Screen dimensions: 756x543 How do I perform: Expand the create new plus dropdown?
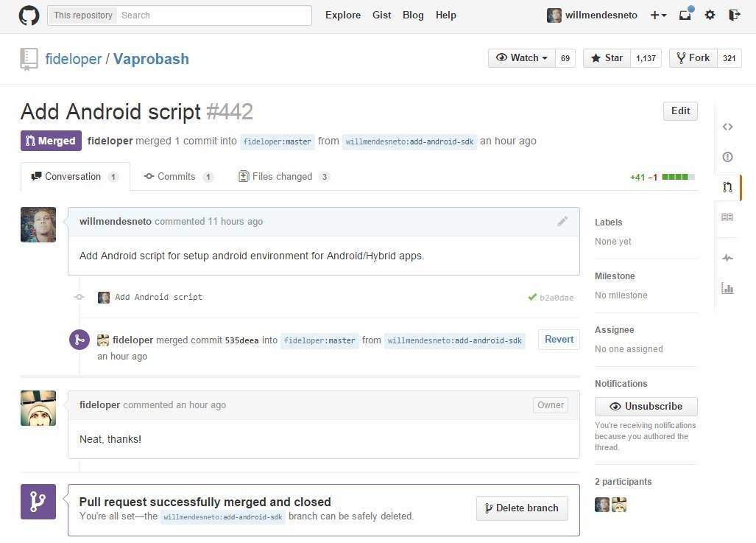pyautogui.click(x=658, y=15)
